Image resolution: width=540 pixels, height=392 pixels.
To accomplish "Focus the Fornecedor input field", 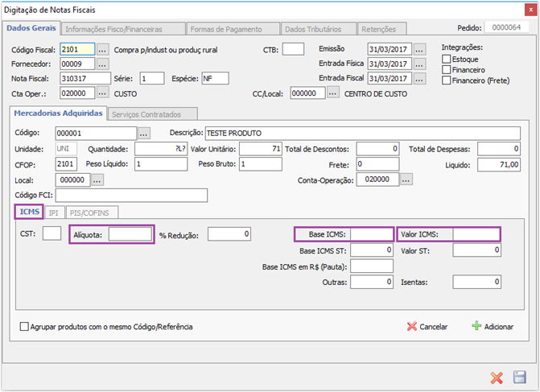I will (x=77, y=64).
